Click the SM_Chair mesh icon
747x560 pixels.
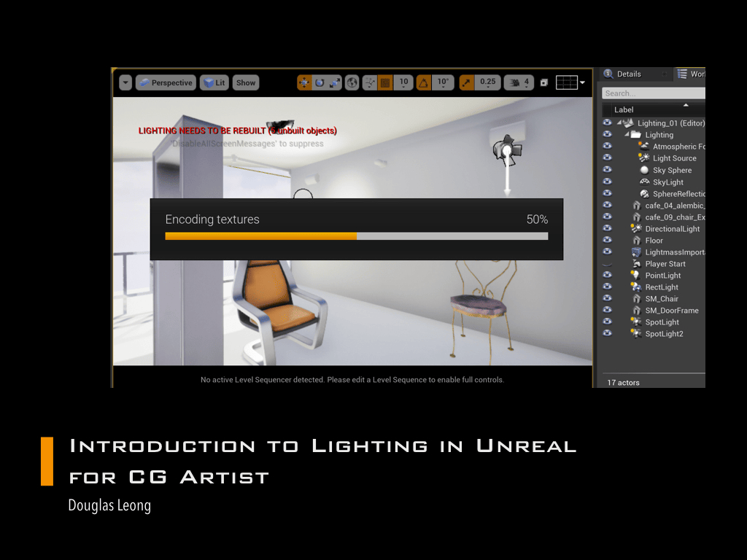[x=636, y=298]
